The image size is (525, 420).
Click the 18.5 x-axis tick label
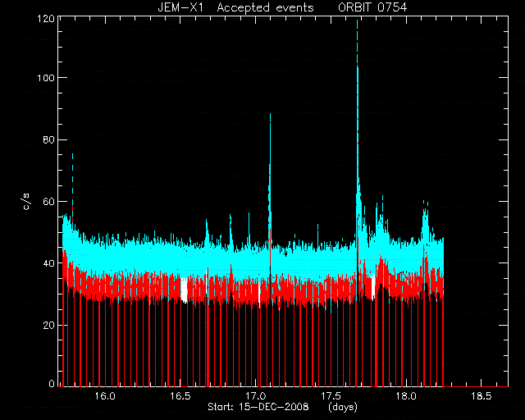tap(482, 396)
